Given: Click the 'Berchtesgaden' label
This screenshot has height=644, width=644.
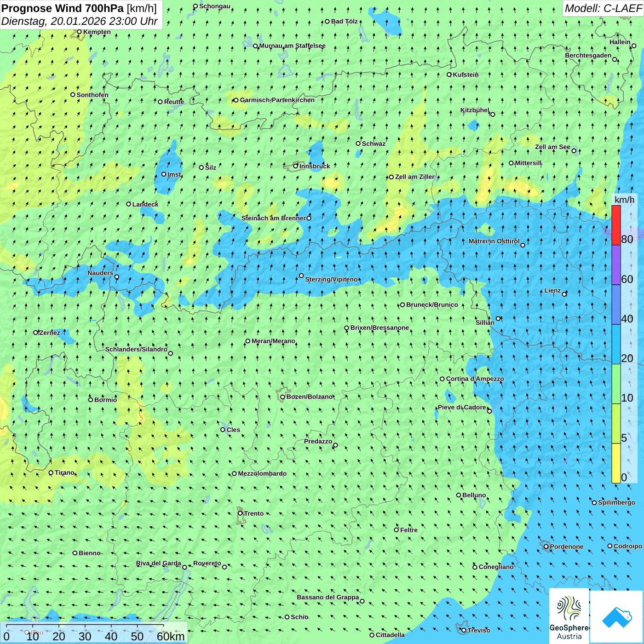Looking at the screenshot, I should click(x=588, y=55).
